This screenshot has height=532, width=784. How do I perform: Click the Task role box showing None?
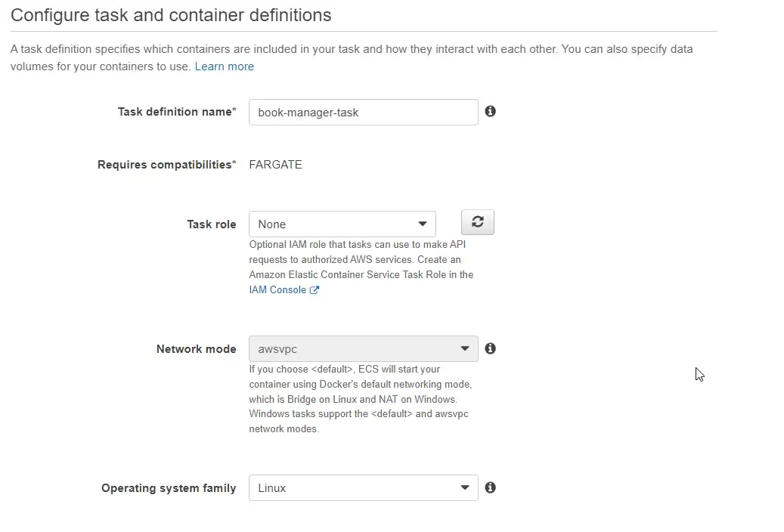pos(342,224)
